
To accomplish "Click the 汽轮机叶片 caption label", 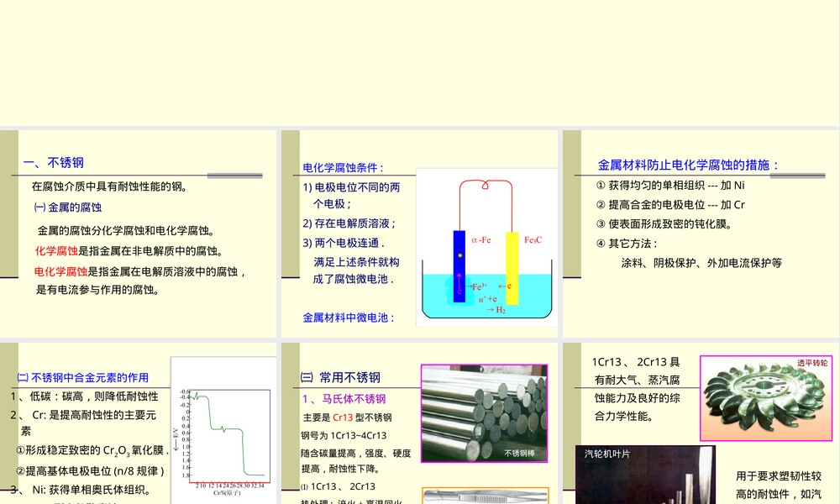I will [x=607, y=454].
